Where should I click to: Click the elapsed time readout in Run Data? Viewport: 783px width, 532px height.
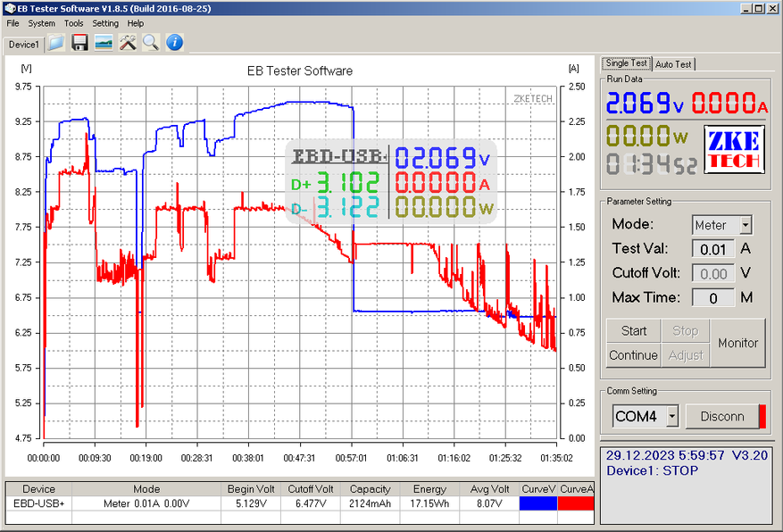pos(651,164)
